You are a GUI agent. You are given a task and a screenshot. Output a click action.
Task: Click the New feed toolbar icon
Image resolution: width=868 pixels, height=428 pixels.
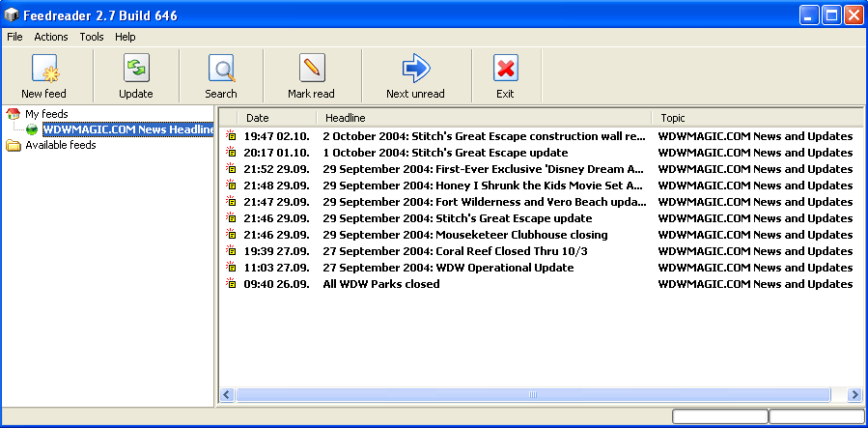point(44,70)
